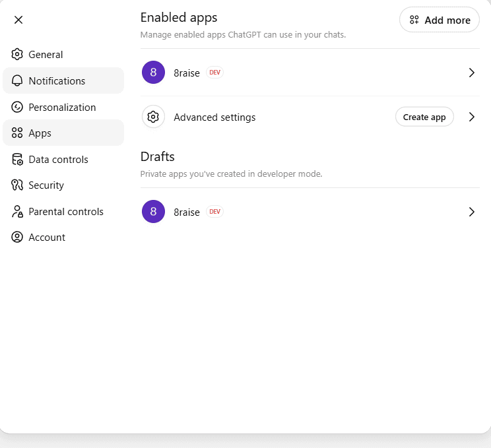Click the Apps grid icon in sidebar
This screenshot has height=448, width=491.
click(x=17, y=133)
